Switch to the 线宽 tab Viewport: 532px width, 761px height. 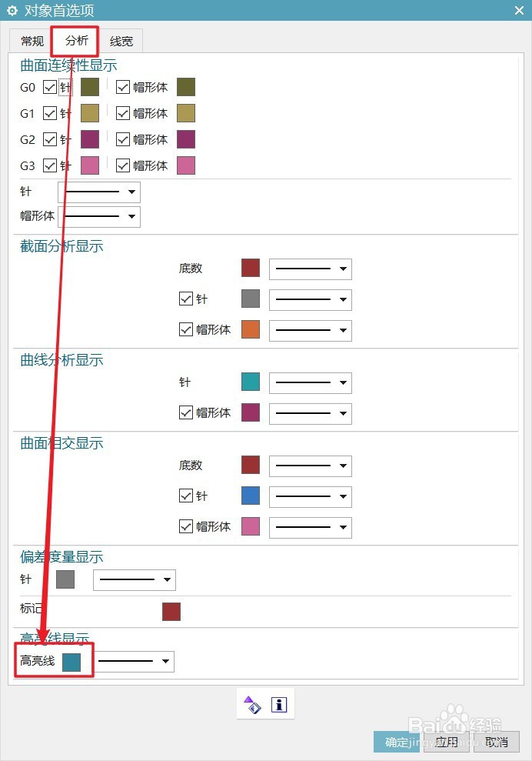[121, 42]
